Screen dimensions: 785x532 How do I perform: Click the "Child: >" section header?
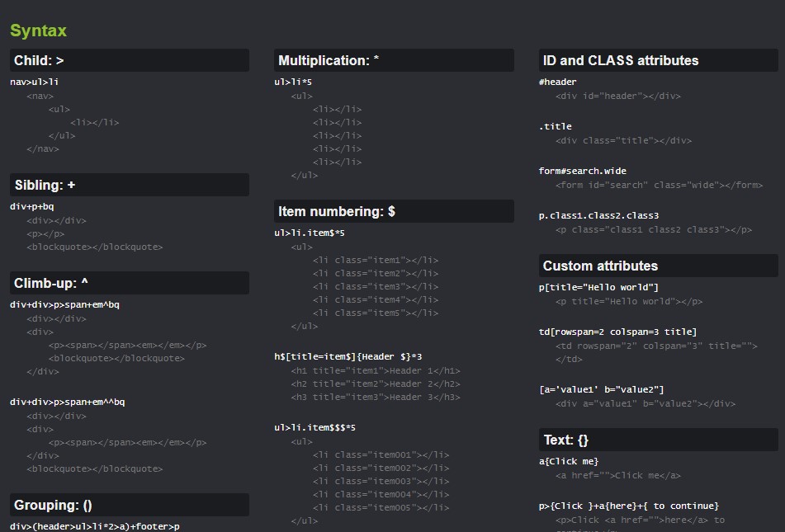coord(40,60)
